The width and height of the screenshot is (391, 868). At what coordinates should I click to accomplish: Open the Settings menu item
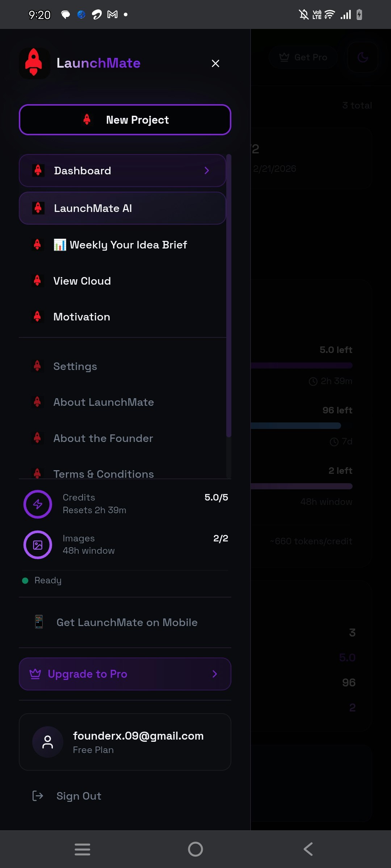point(75,366)
